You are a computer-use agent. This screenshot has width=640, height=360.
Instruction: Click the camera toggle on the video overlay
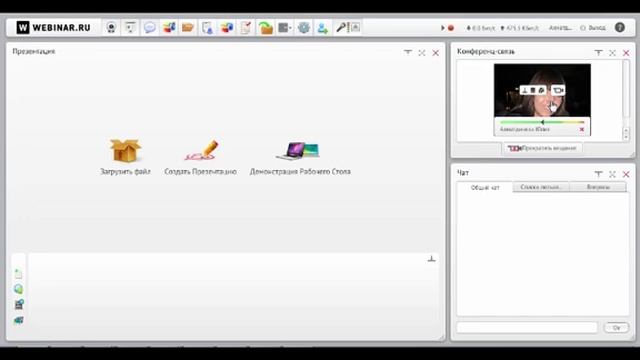click(558, 90)
